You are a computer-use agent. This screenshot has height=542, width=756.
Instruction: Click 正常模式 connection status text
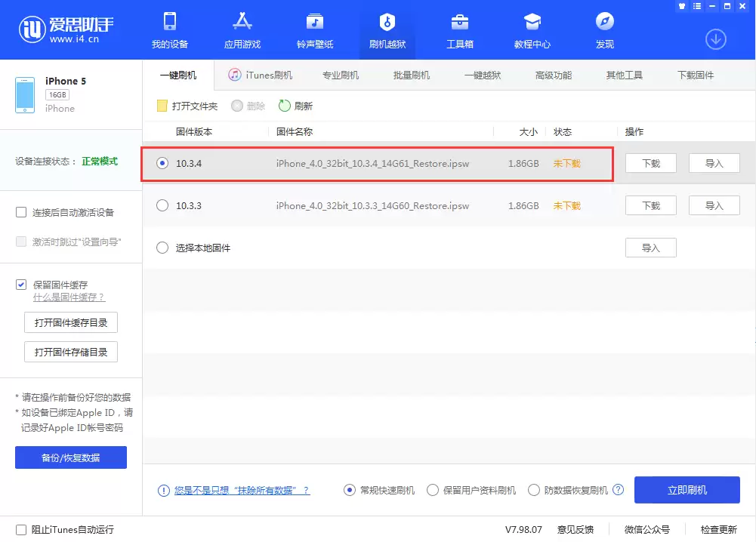[x=100, y=161]
